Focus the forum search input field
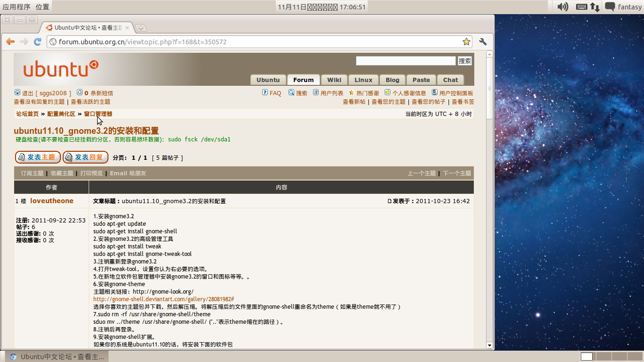644x362 pixels. pos(406,61)
